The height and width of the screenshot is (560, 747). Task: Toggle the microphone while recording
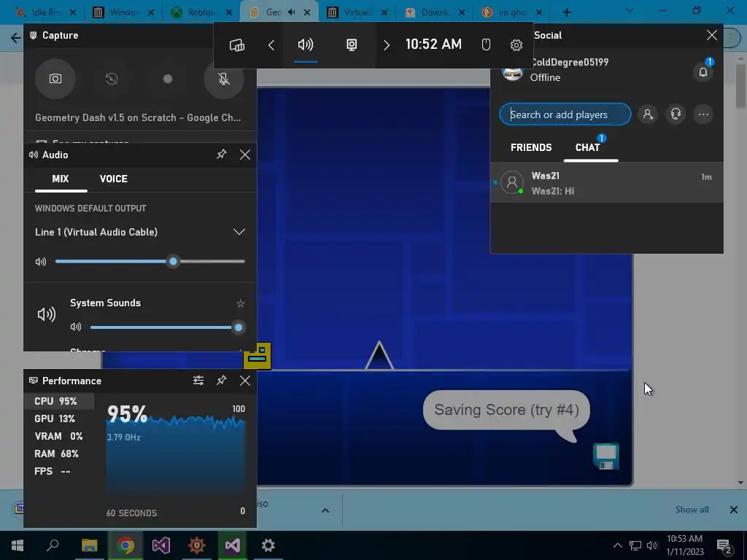tap(224, 79)
